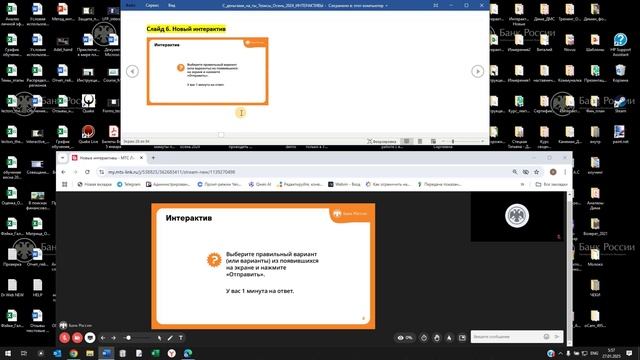Select the pointer tool in webinar toolbar
Image resolution: width=640 pixels, height=360 pixels.
[160, 338]
